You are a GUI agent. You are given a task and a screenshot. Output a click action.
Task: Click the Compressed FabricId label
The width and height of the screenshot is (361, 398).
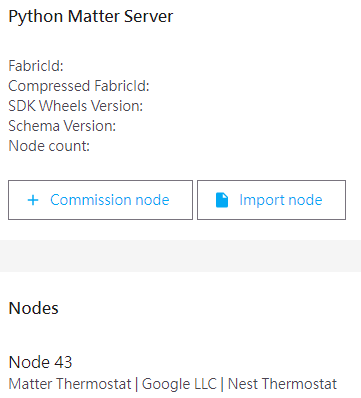(79, 86)
